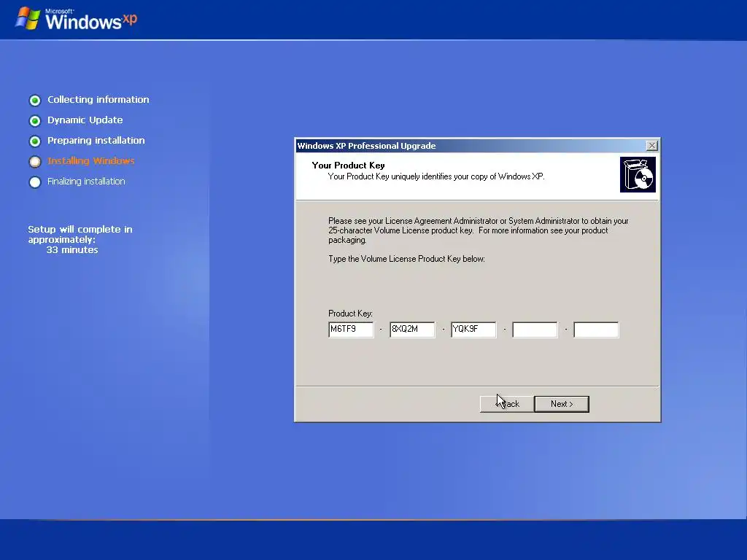Click the dialog title 'Windows XP Professional Upgrade'
747x560 pixels.
point(366,146)
